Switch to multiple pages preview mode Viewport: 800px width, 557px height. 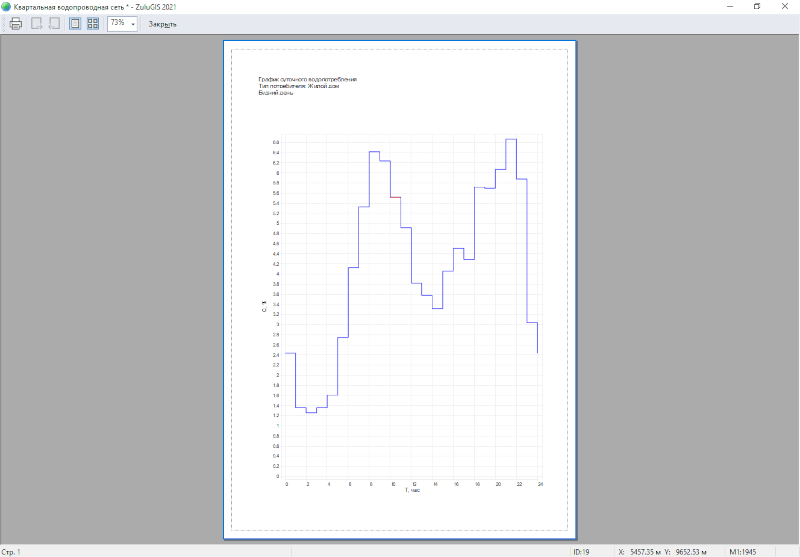click(x=93, y=23)
